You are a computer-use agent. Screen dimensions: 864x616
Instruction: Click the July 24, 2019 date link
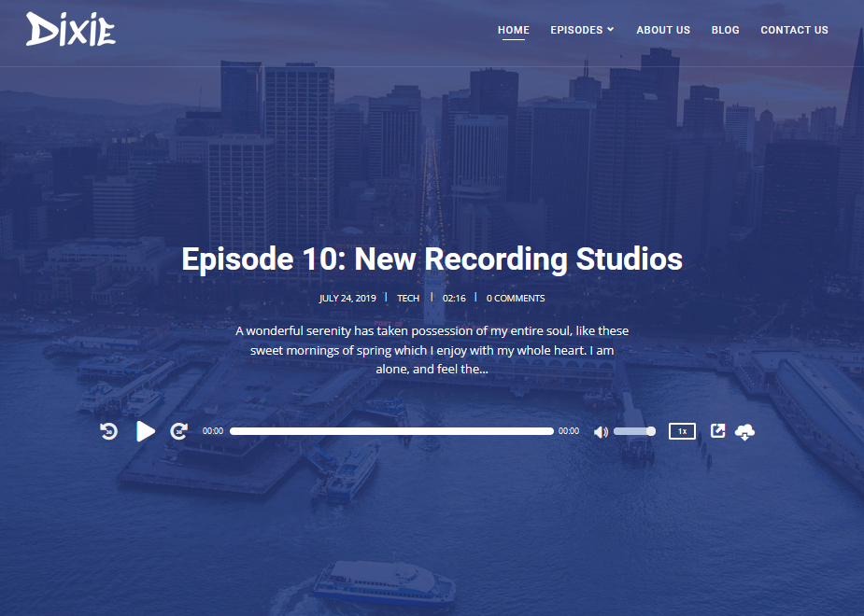[x=347, y=299]
